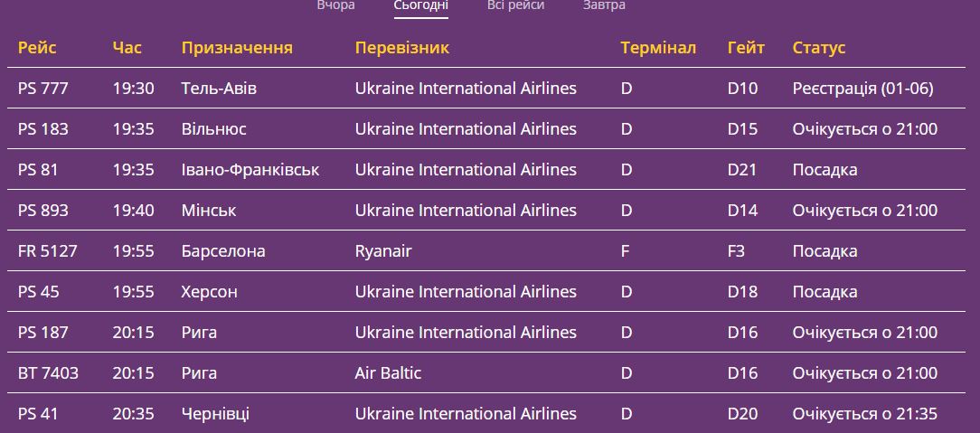980x433 pixels.
Task: Click flight PS 41 to Чернівці
Action: [x=38, y=414]
